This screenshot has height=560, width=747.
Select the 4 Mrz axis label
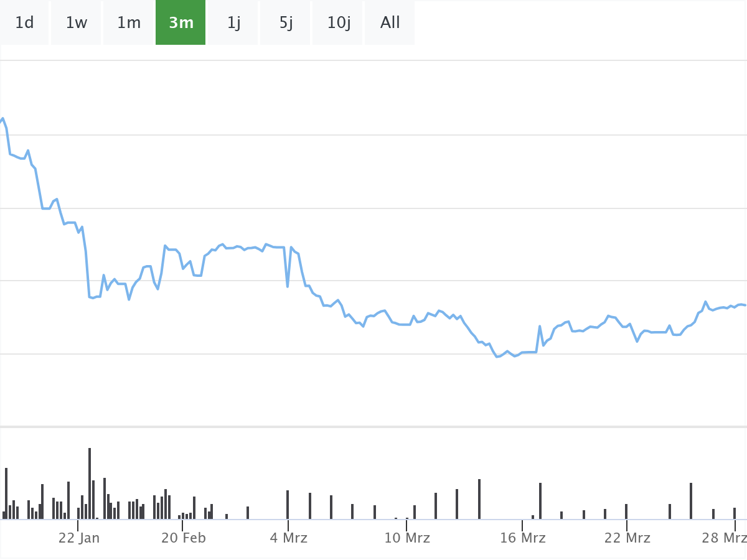point(288,538)
